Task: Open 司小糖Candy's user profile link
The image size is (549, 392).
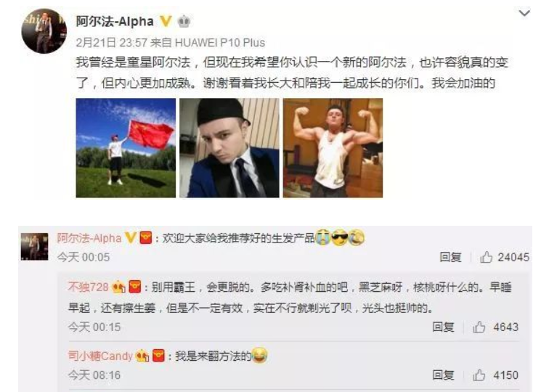Action: [100, 356]
